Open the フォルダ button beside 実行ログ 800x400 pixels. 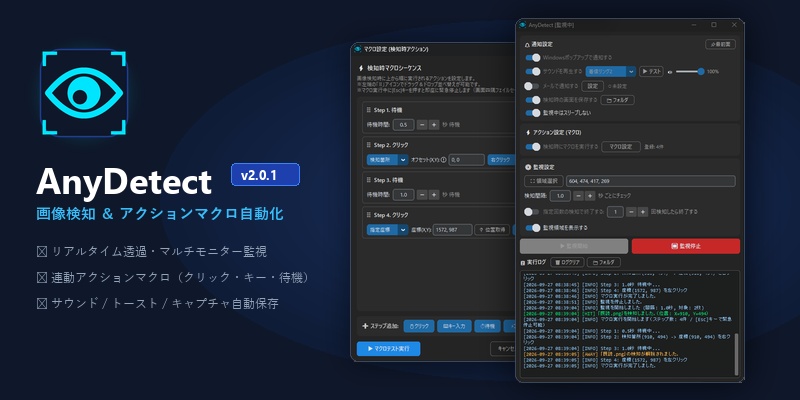tap(604, 263)
